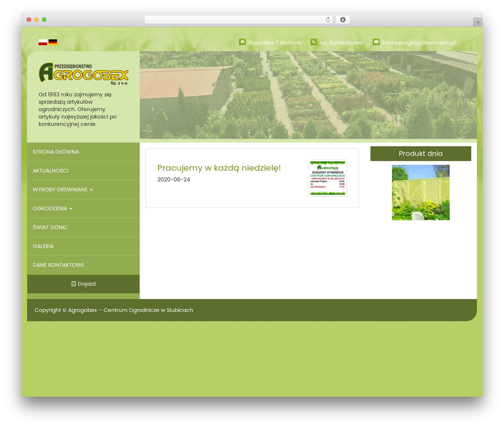Open Świat Donic menu item
Screen dimensions: 504x427
click(x=83, y=227)
